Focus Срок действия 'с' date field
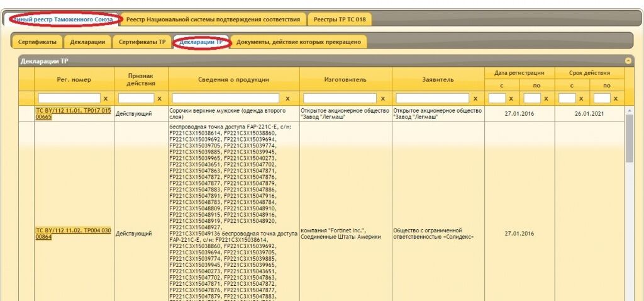This screenshot has height=301, width=644. coord(567,98)
